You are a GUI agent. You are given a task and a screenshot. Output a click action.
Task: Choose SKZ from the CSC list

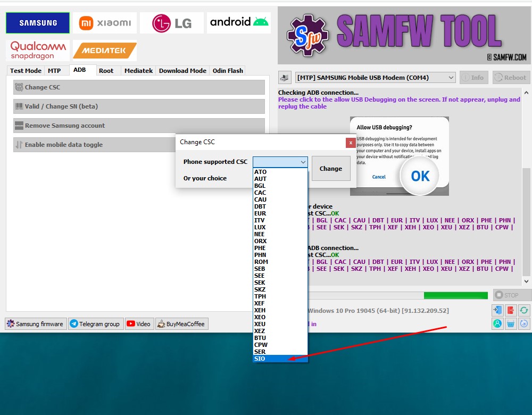pos(280,289)
